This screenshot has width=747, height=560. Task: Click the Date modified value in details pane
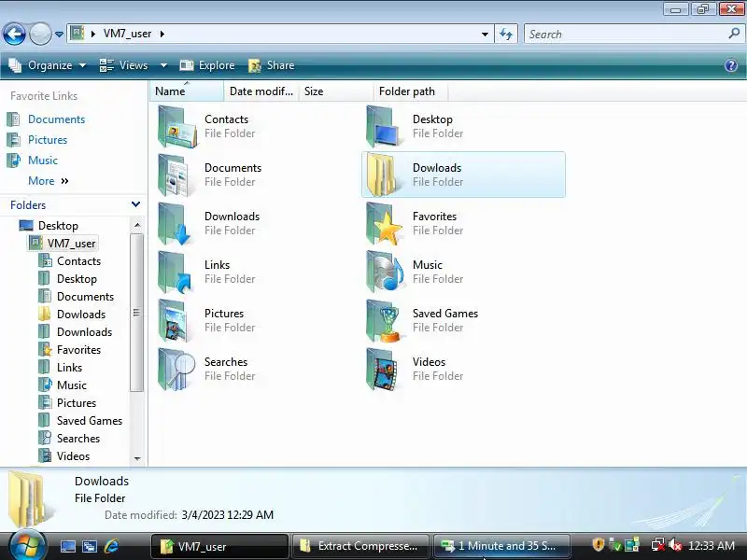pos(227,515)
